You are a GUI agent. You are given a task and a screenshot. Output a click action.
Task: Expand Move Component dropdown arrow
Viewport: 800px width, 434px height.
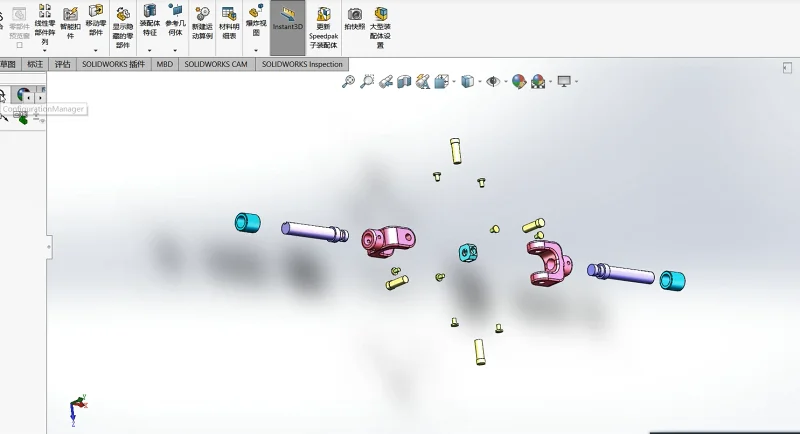pyautogui.click(x=95, y=50)
